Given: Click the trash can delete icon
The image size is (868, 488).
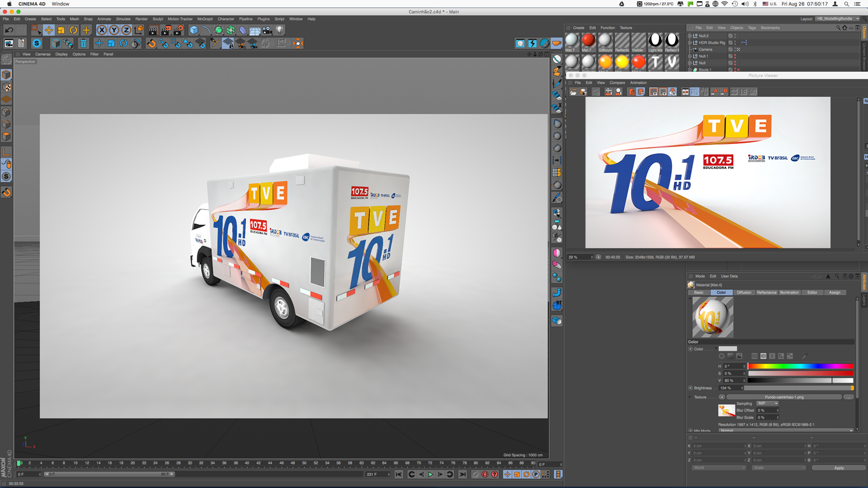Looking at the screenshot, I should 83,43.
